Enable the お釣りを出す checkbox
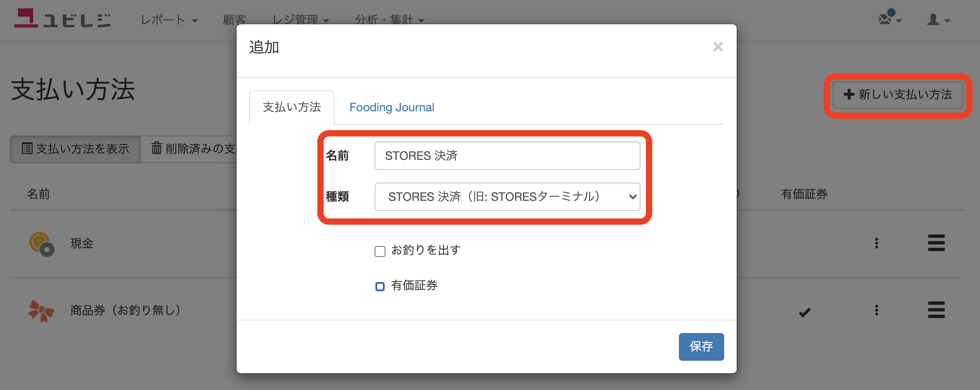 [x=380, y=251]
